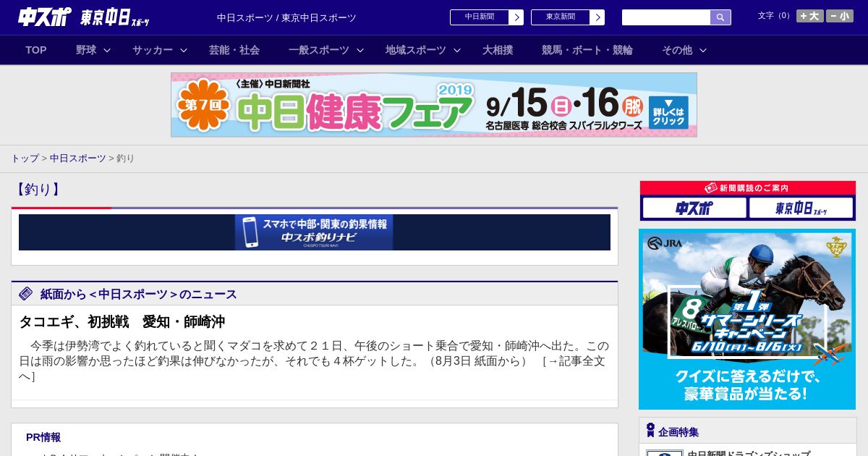Viewport: 868px width, 456px height.
Task: Click the Tokyo Chunichi Sports logo
Action: click(x=115, y=17)
